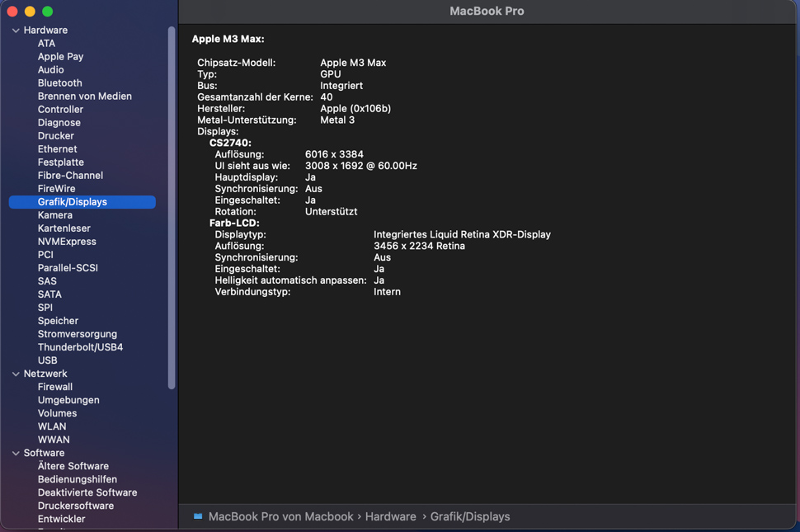The width and height of the screenshot is (800, 532).
Task: Open the FireWire entry
Action: [56, 189]
